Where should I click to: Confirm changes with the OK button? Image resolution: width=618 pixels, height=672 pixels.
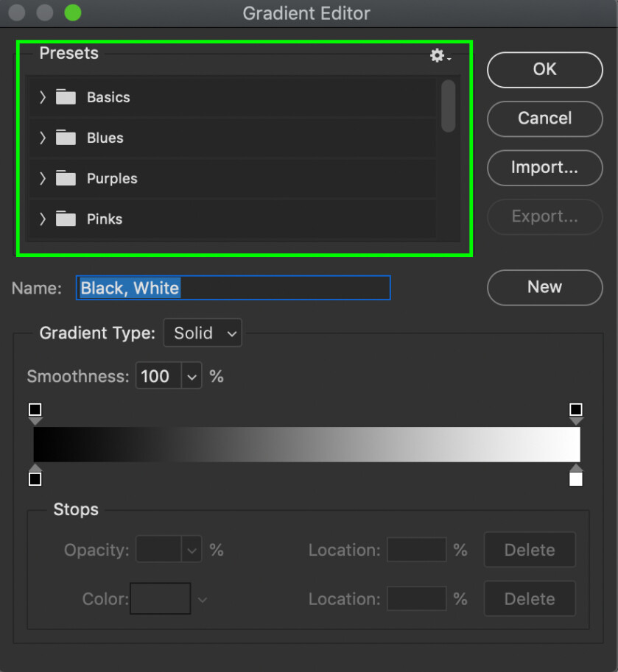[544, 69]
